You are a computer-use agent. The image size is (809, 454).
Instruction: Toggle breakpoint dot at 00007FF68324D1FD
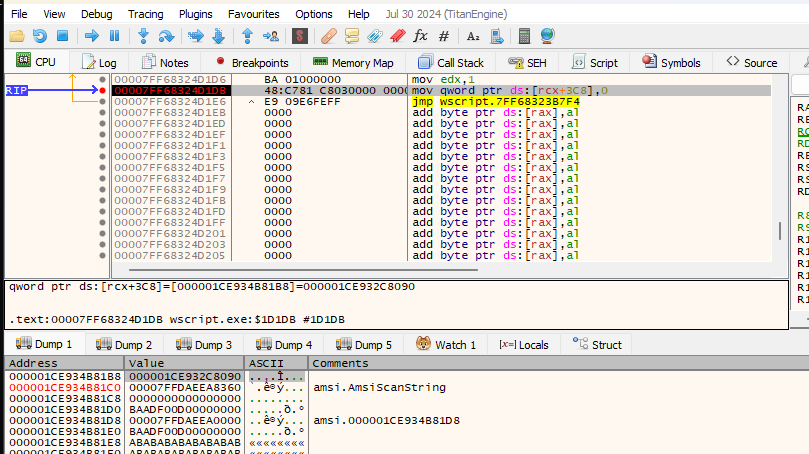click(102, 212)
